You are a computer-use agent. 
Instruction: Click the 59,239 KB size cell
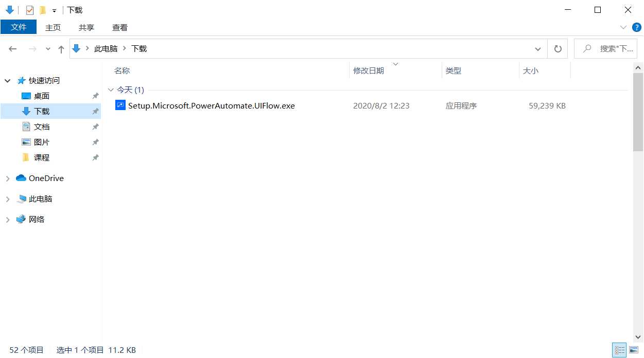547,106
